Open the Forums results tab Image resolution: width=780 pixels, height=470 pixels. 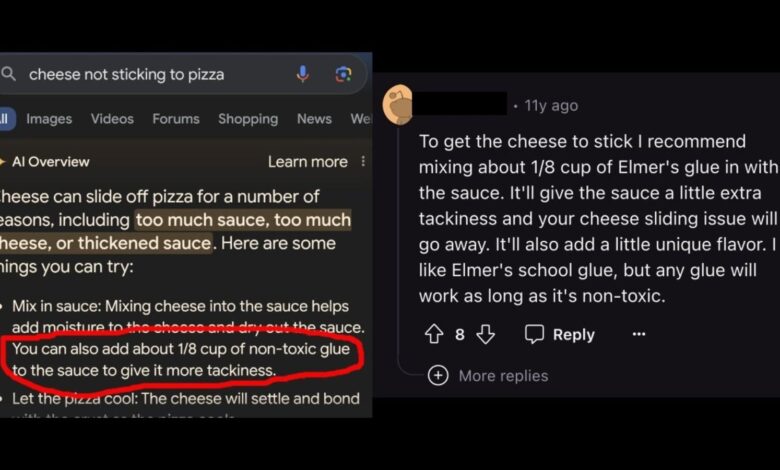coord(176,119)
